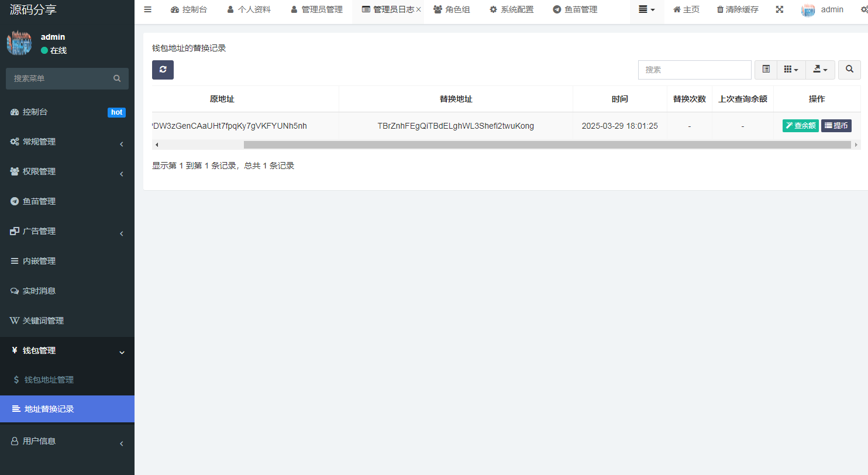Open the columns visibility dropdown
Image resolution: width=868 pixels, height=475 pixels.
click(791, 70)
